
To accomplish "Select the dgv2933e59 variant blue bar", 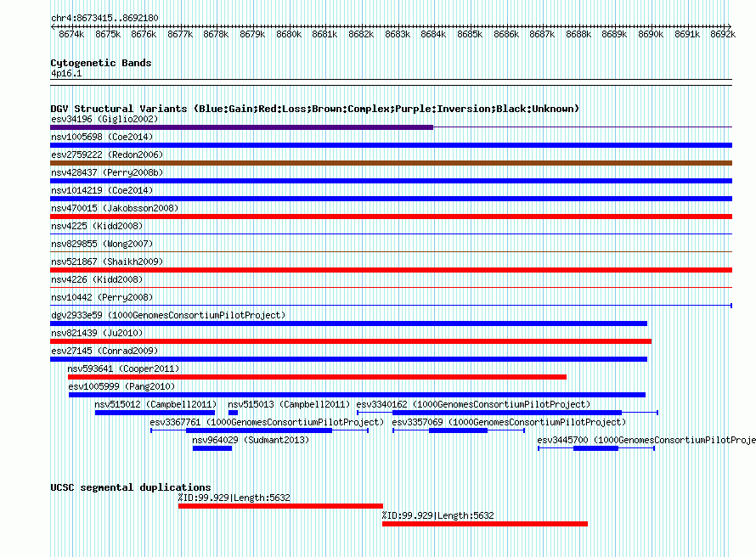I will [348, 324].
